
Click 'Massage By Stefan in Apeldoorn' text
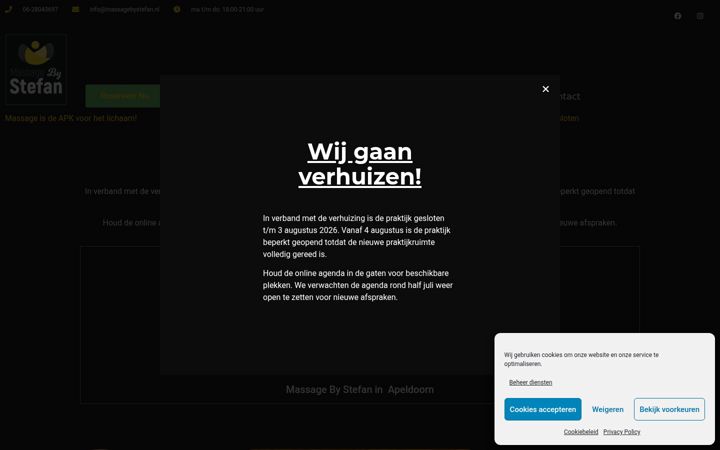point(360,390)
